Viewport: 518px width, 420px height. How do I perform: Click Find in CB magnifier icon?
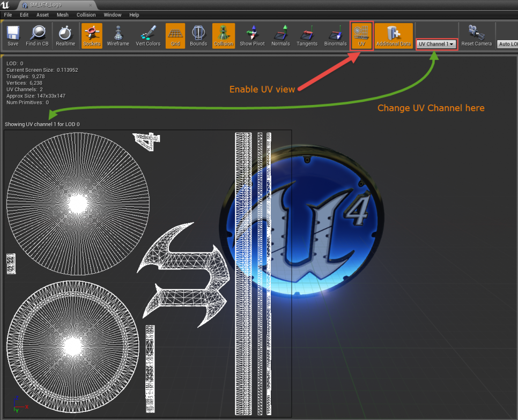point(37,36)
